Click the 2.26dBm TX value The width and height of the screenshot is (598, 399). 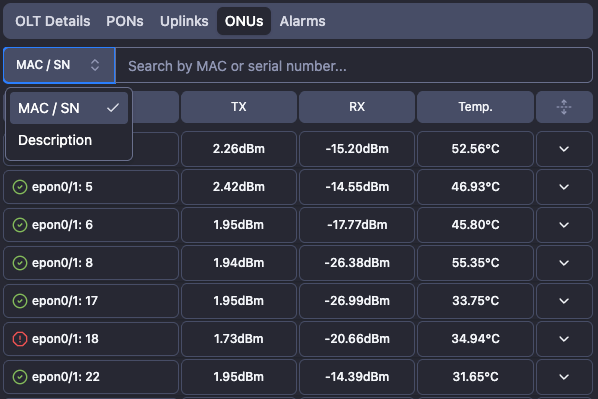click(239, 149)
